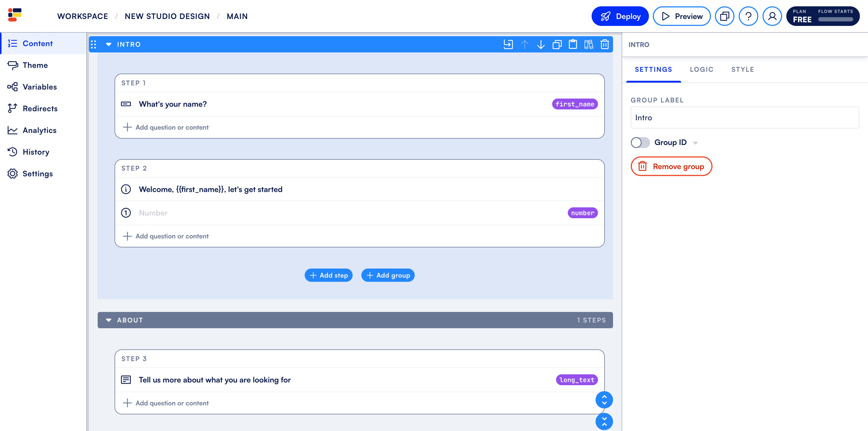Click the STEP 2 header label

[x=134, y=168]
